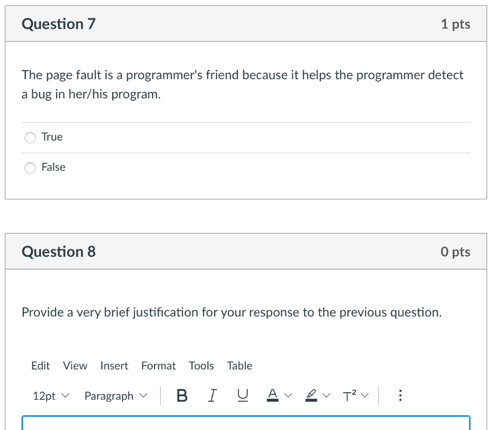Open the more options three-dot menu

400,396
